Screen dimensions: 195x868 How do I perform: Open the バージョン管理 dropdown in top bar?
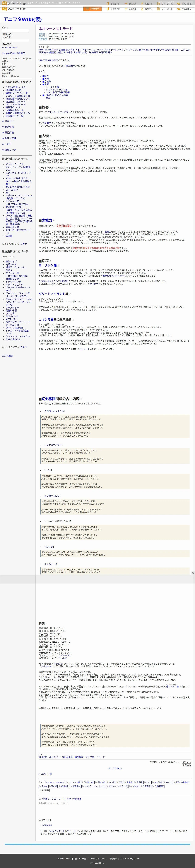click(42, 3)
